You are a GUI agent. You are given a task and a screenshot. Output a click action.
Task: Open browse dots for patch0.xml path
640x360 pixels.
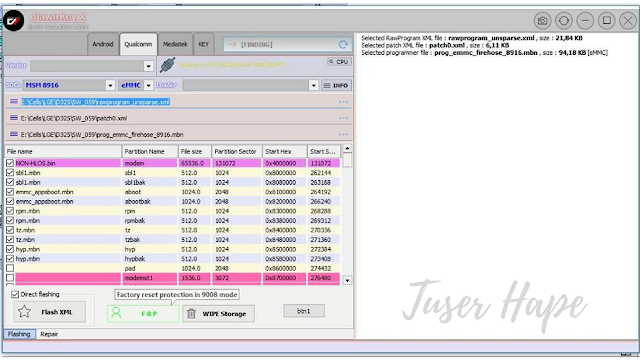coord(343,118)
